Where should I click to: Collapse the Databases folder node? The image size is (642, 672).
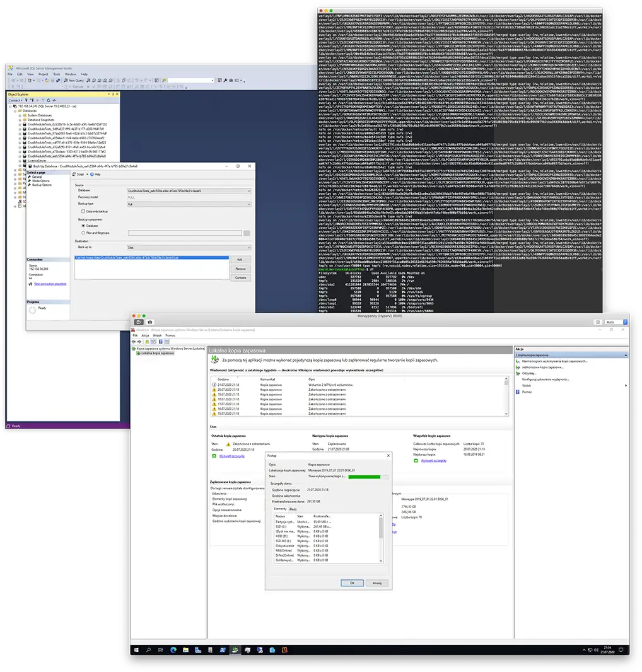(x=15, y=110)
